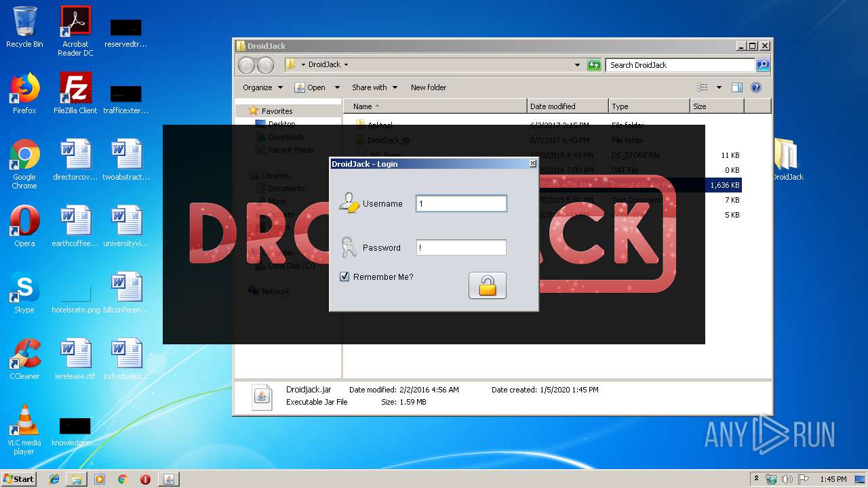Click Chrome icon in taskbar
Screen dimensions: 868x488
122,479
